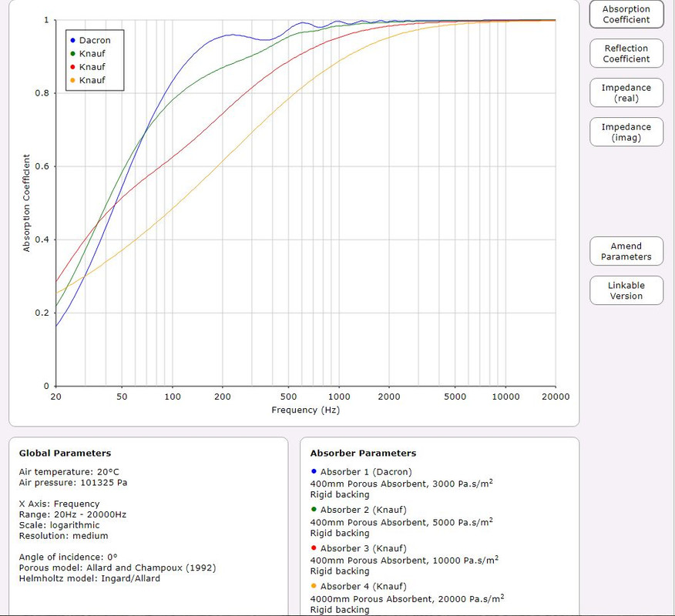Click the orange dot beside Absorber 4

click(x=314, y=586)
